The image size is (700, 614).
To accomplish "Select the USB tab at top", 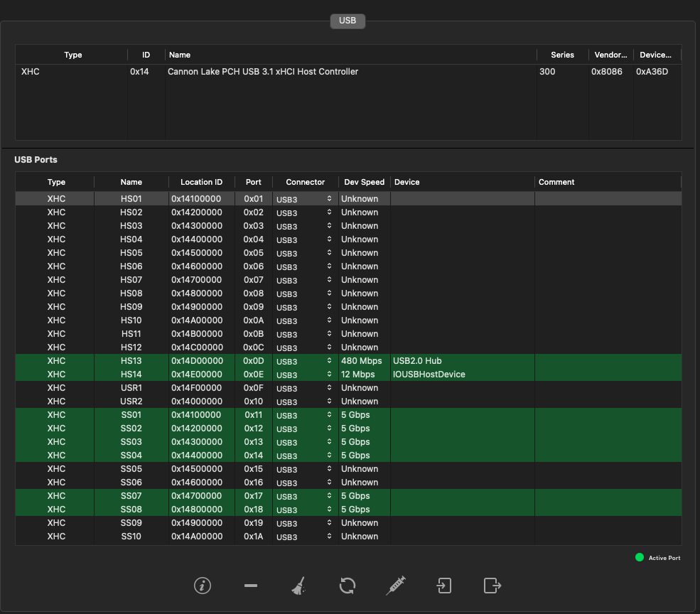I will point(348,21).
